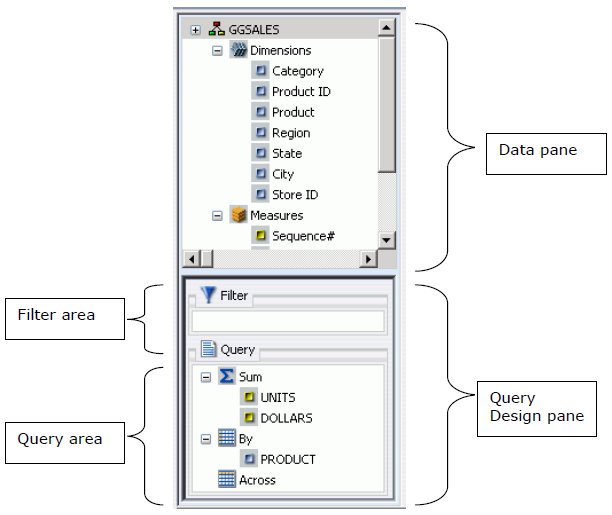
Task: Click the By grid icon
Action: (227, 438)
